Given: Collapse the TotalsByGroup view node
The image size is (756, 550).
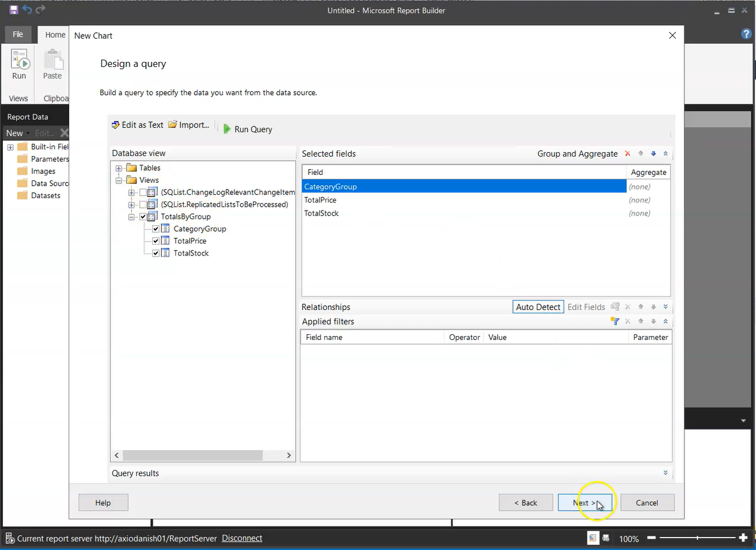Looking at the screenshot, I should [x=131, y=217].
